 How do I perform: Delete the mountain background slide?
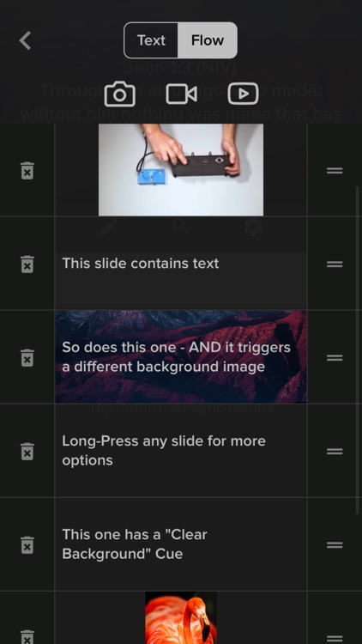pos(27,357)
